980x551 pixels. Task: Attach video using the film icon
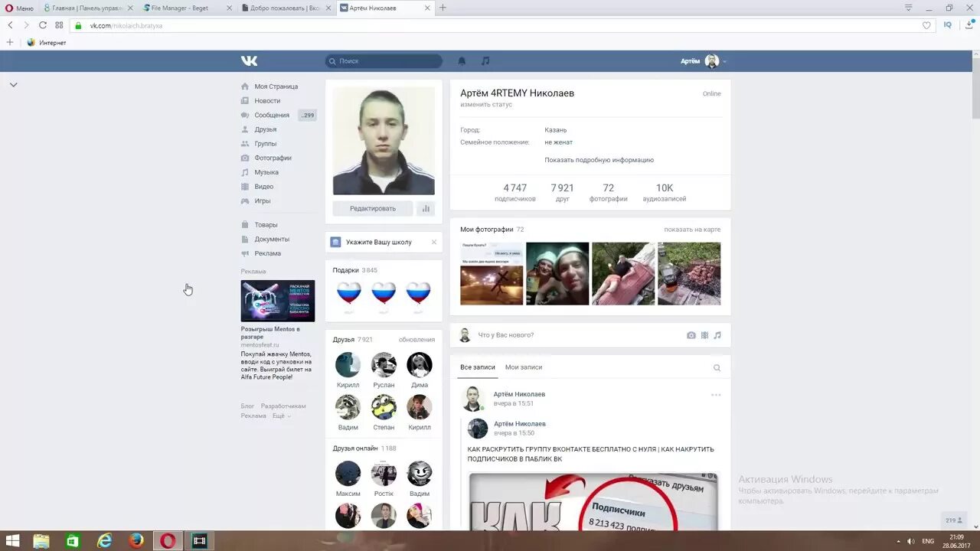pyautogui.click(x=704, y=335)
